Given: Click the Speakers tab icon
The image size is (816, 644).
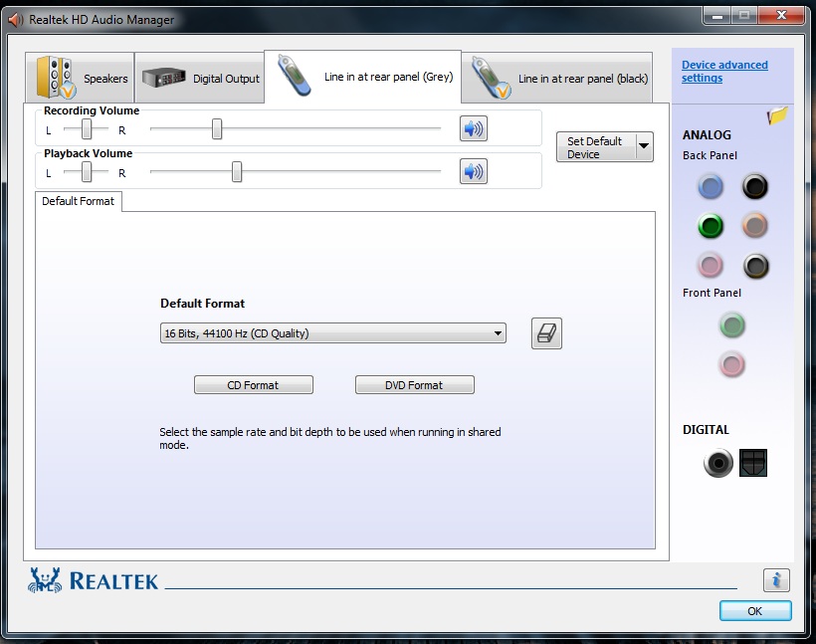Looking at the screenshot, I should tap(56, 78).
